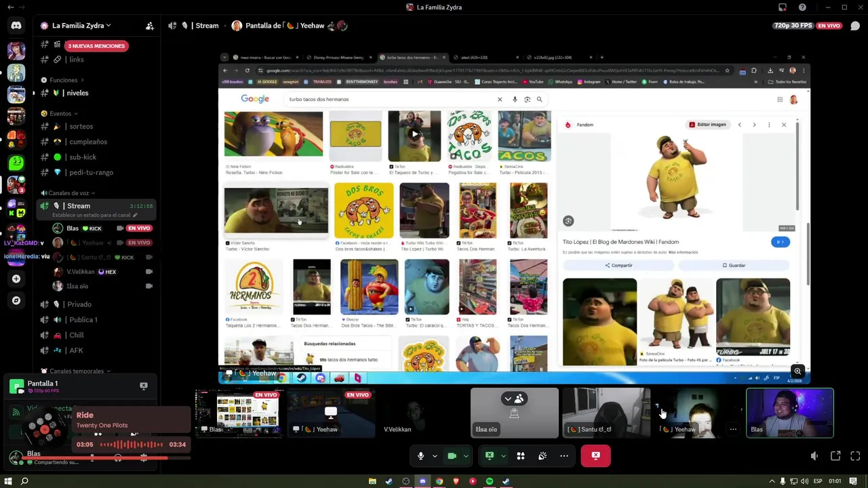The height and width of the screenshot is (488, 868).
Task: Open Brave browser from the taskbar
Action: (456, 481)
